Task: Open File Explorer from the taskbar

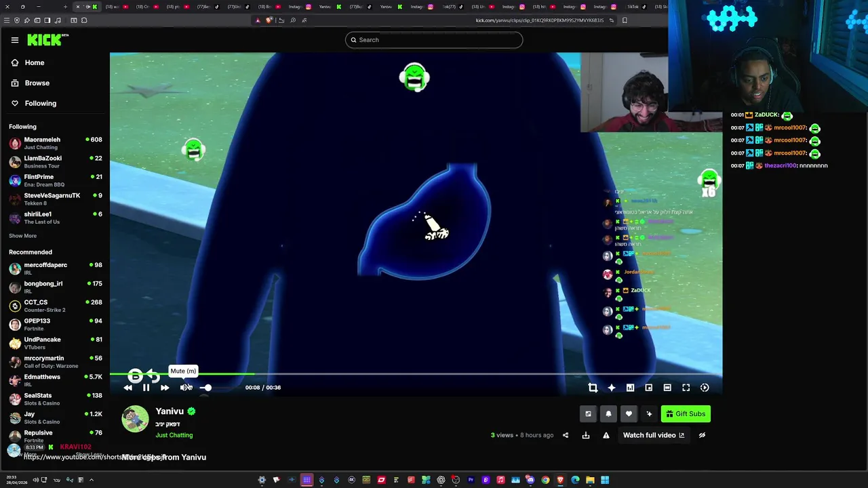Action: [x=590, y=480]
